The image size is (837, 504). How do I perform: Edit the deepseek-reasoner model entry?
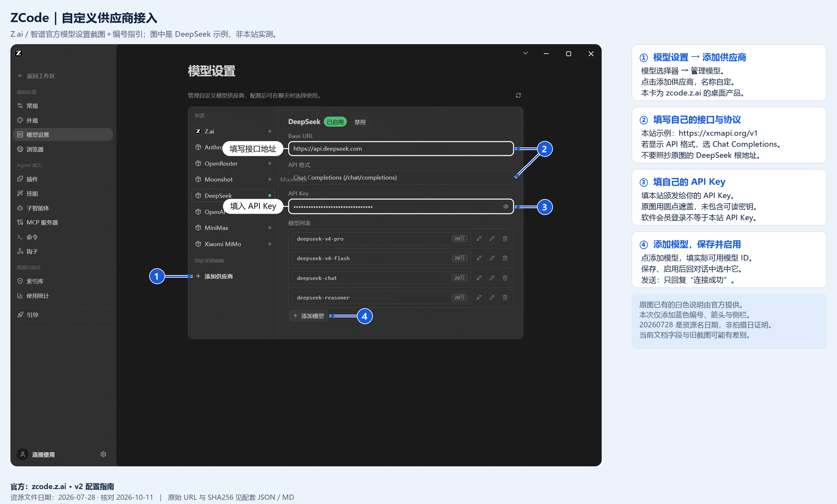click(x=492, y=297)
